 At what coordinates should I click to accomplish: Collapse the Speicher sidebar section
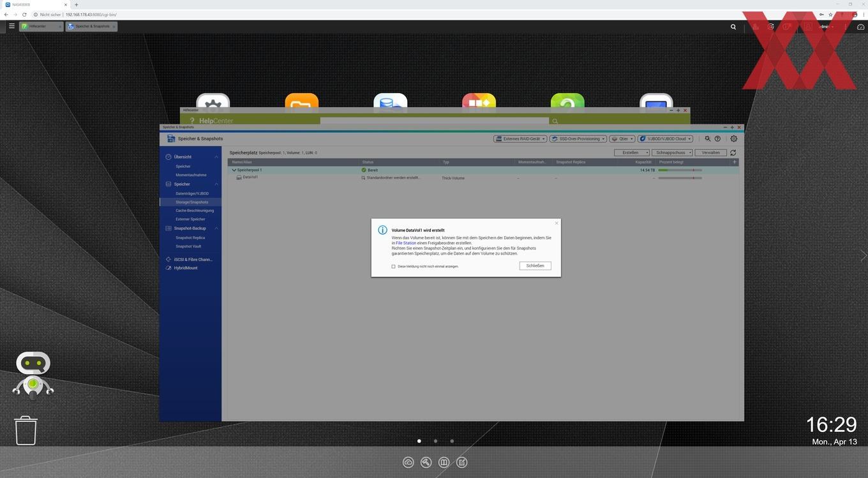(x=216, y=184)
